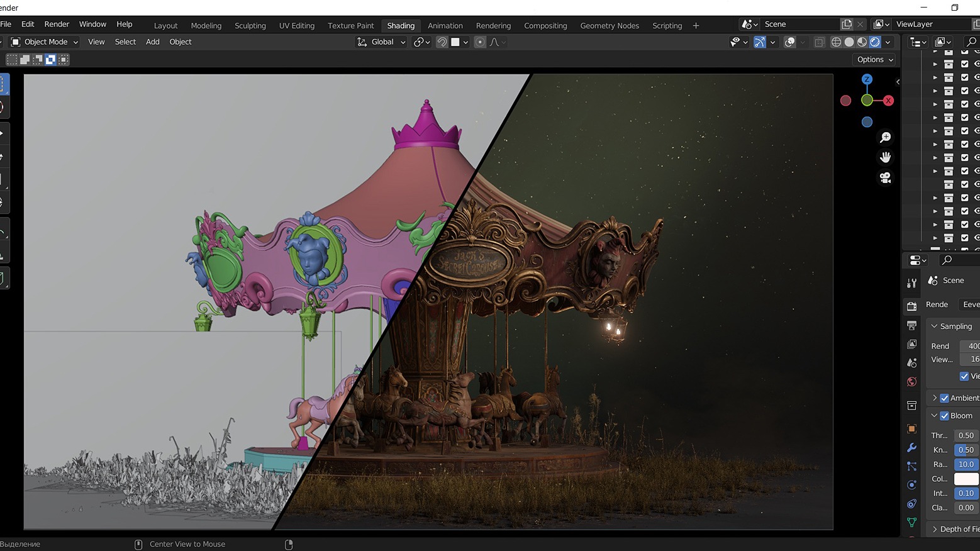Click the viewport zoom magnifier icon
This screenshot has height=551, width=980.
(886, 137)
